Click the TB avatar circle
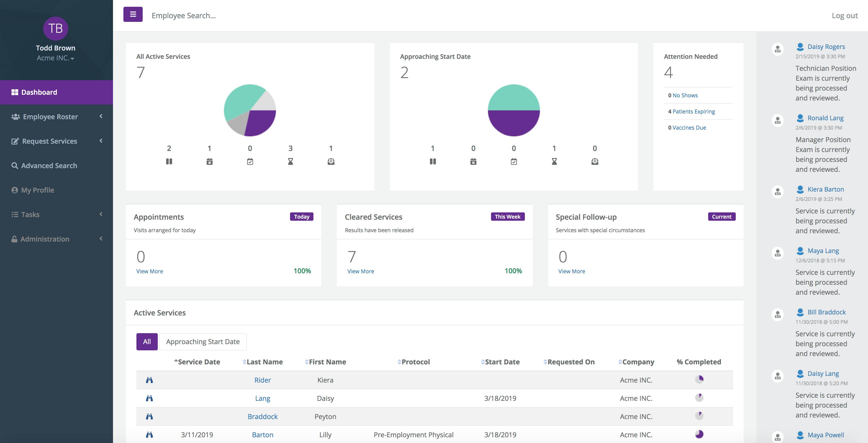This screenshot has width=868, height=443. click(x=56, y=29)
